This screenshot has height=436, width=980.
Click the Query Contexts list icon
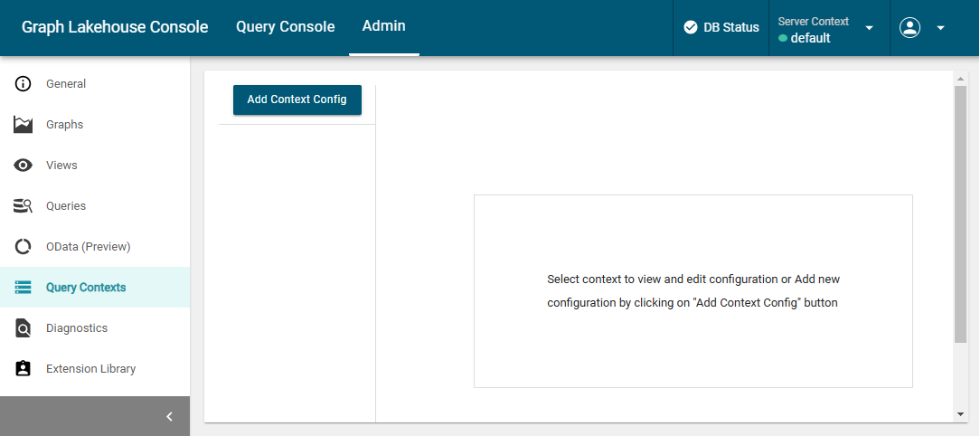(x=24, y=288)
